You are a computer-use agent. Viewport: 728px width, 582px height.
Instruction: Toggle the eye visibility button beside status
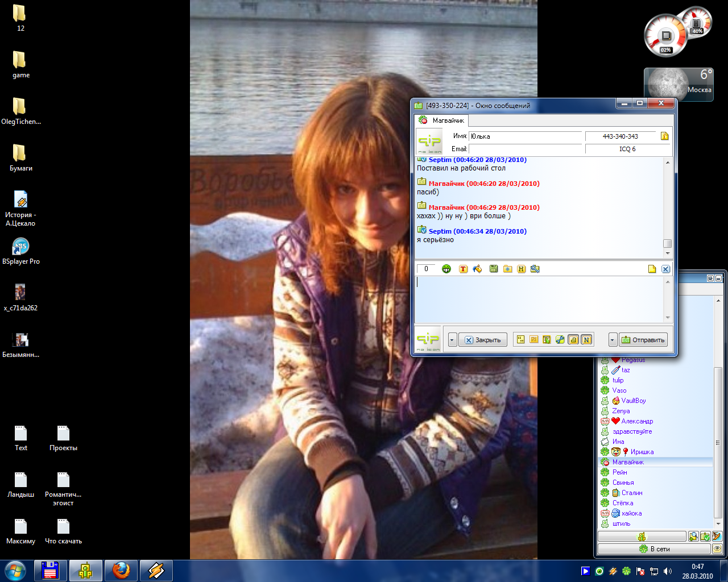717,549
